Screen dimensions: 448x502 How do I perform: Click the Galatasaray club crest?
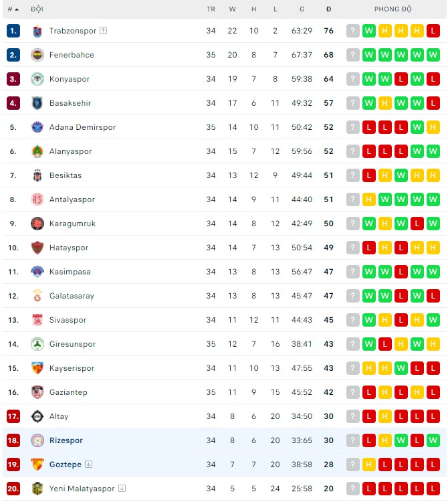[x=37, y=296]
